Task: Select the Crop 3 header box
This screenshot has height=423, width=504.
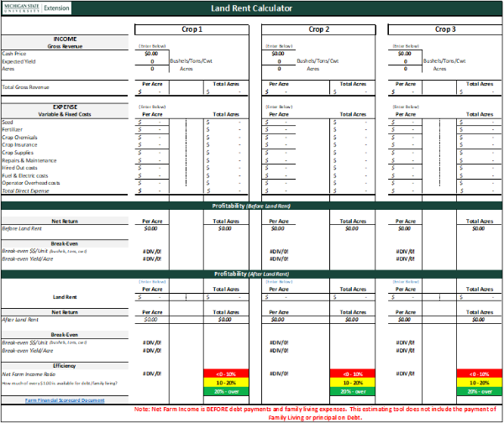Action: [444, 29]
